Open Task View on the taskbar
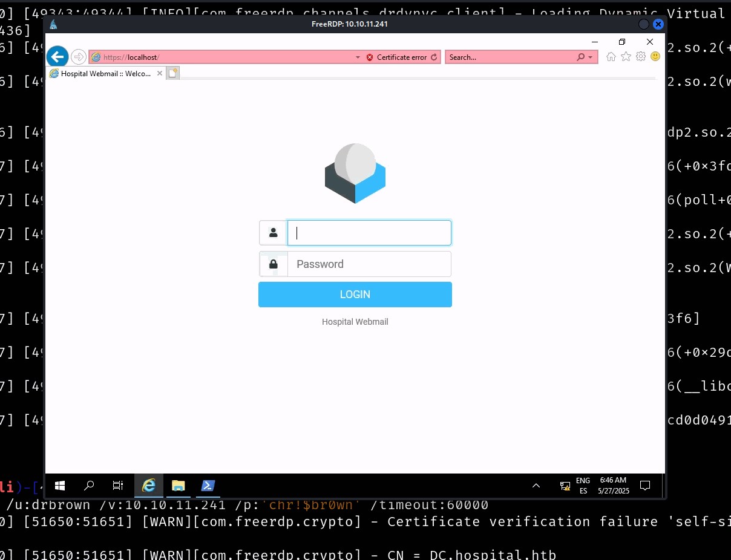This screenshot has width=731, height=560. tap(118, 486)
